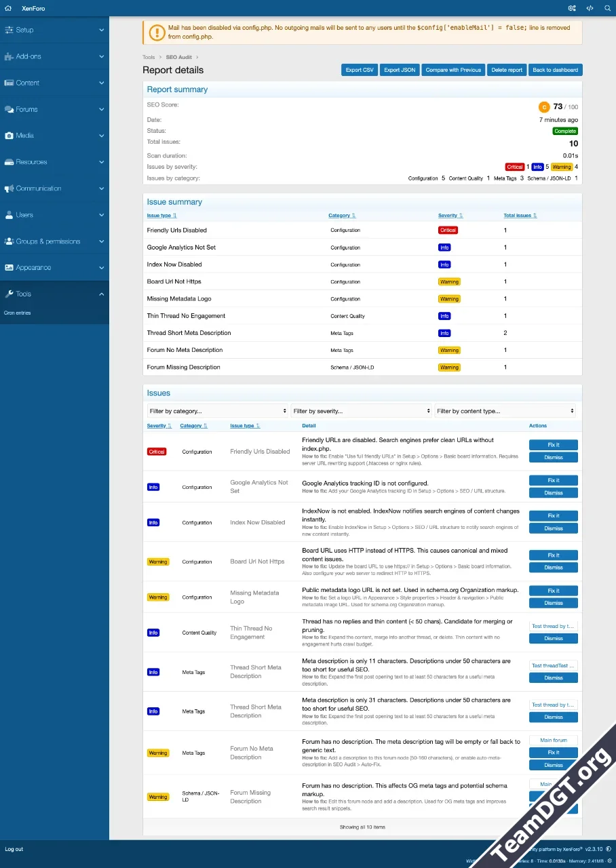
Task: Click the code brackets icon in header
Action: point(590,8)
